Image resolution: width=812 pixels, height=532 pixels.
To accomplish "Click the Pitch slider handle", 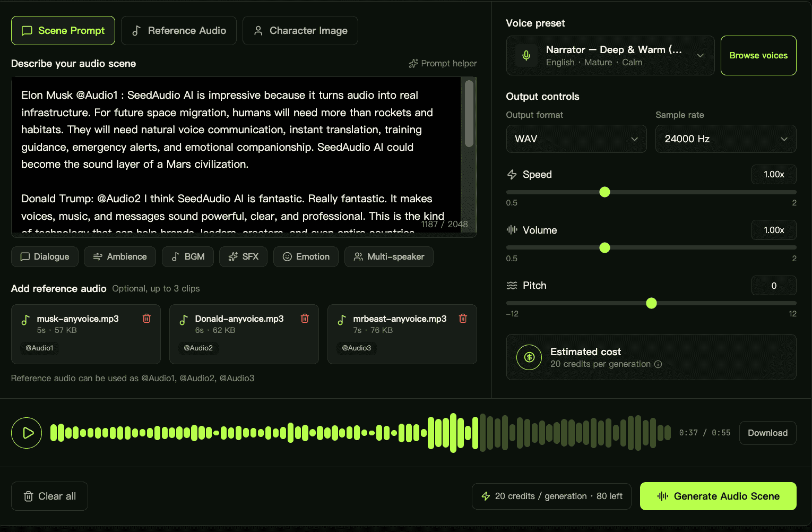I will (651, 303).
